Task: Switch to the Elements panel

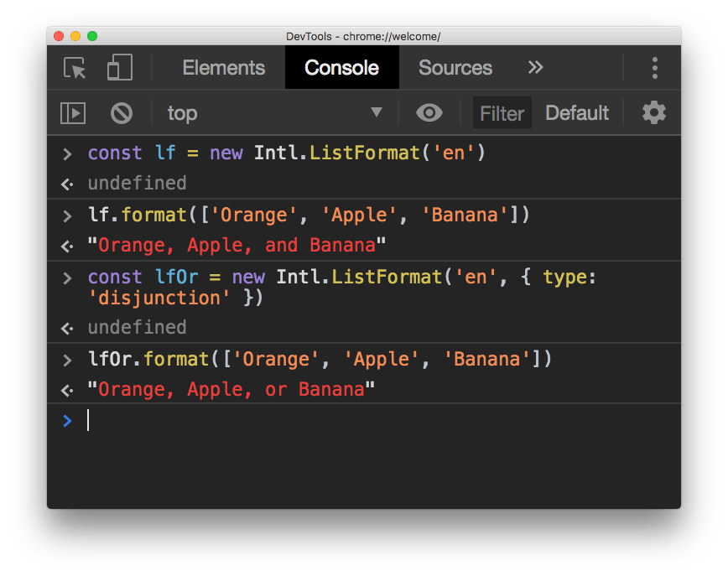Action: click(223, 68)
